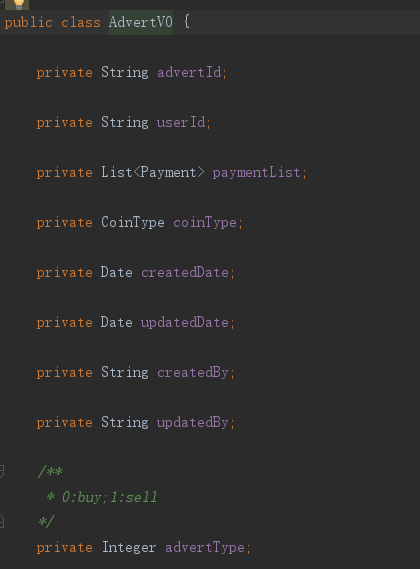Viewport: 420px width, 569px height.
Task: Click the updatedDate field
Action: [x=185, y=322]
